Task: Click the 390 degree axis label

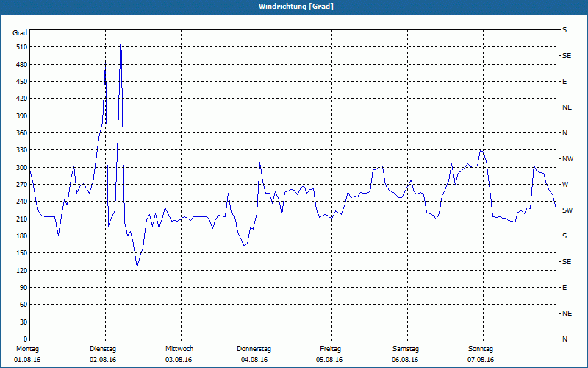Action: [22, 116]
